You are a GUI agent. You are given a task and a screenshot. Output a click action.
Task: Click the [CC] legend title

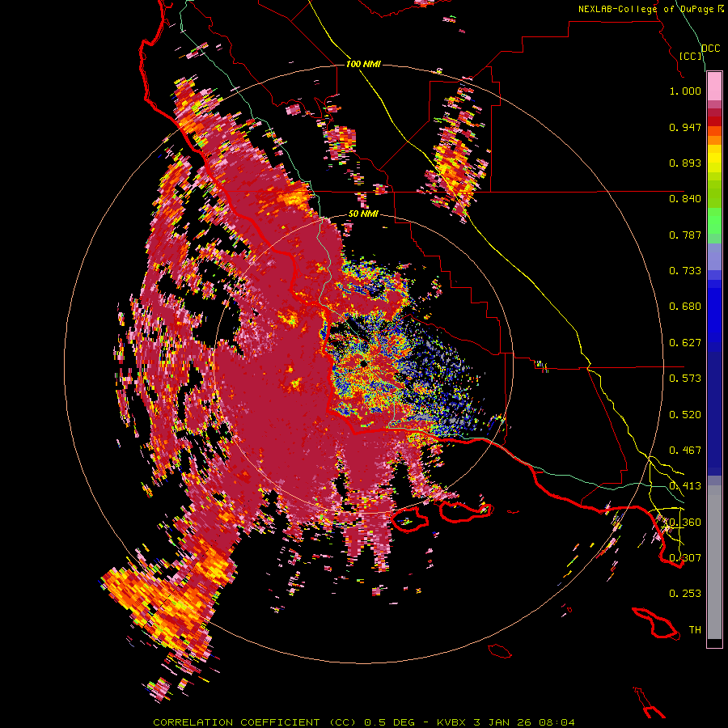[691, 56]
